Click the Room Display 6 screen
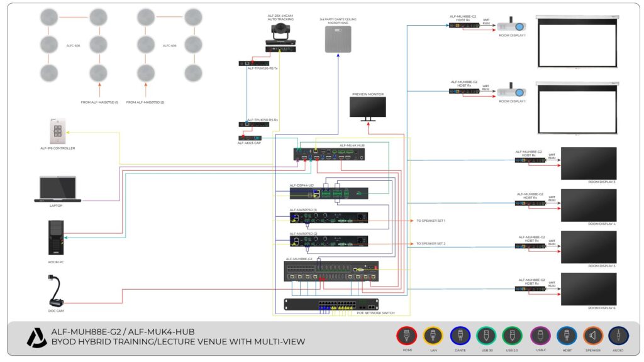644x362 pixels. point(589,290)
